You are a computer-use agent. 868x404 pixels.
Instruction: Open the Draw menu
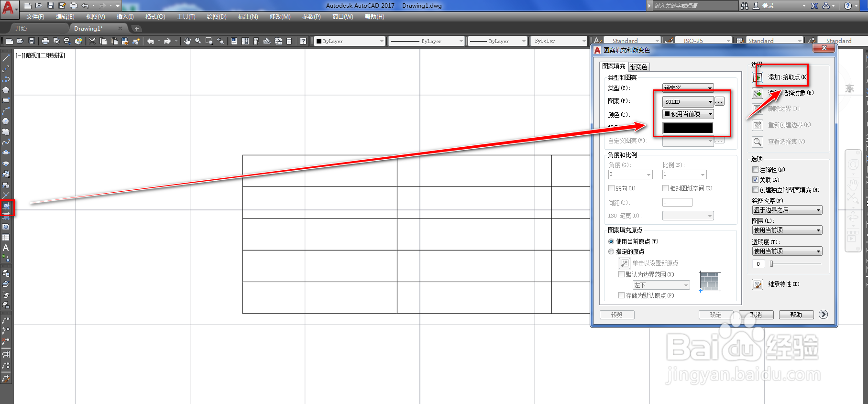[217, 17]
